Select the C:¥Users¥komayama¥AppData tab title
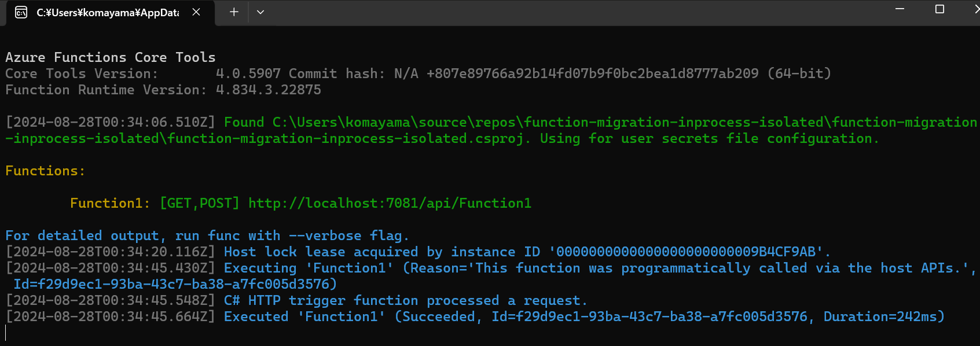The image size is (980, 346). point(108,13)
